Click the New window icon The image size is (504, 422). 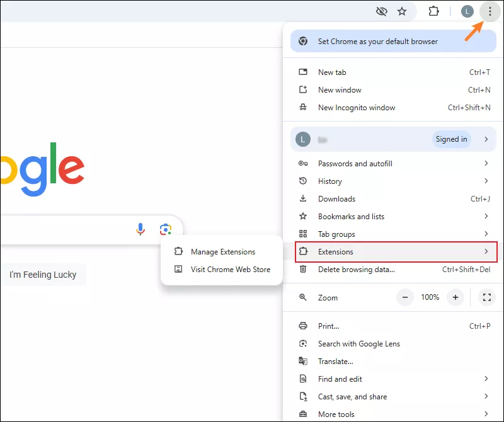303,89
